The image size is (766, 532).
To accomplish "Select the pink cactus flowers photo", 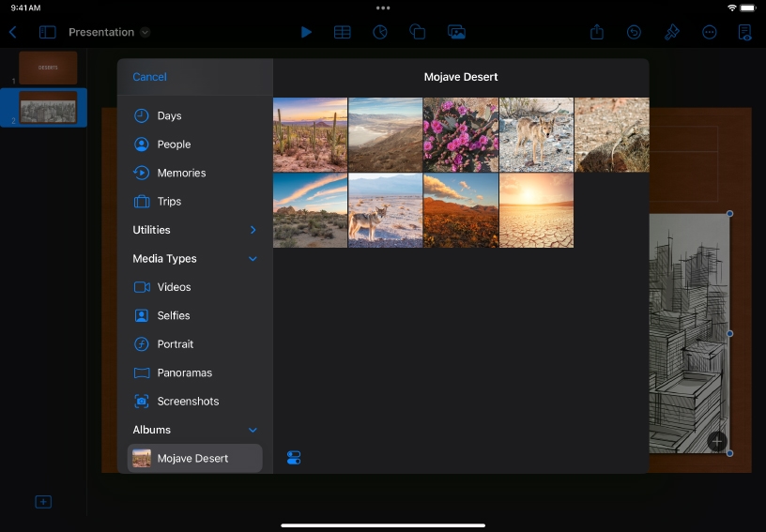I will click(x=460, y=134).
